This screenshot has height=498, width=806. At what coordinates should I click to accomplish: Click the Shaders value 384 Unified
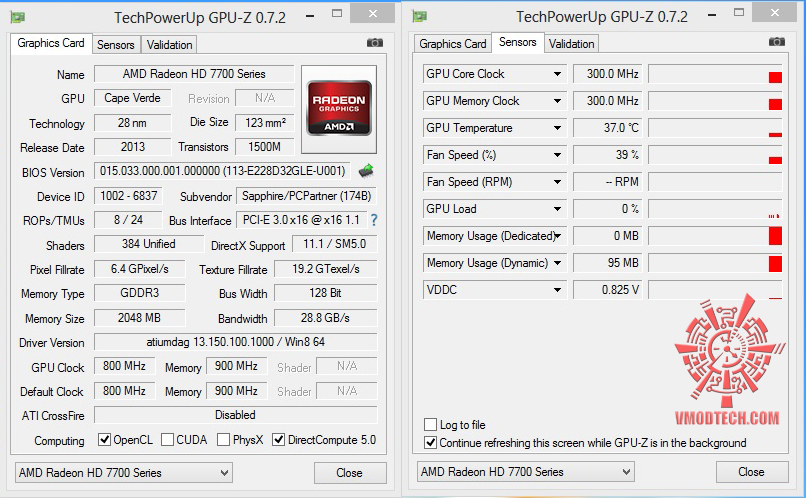(149, 244)
